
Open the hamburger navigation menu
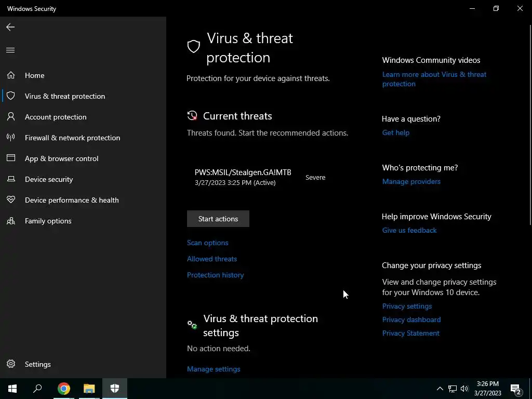click(x=10, y=50)
